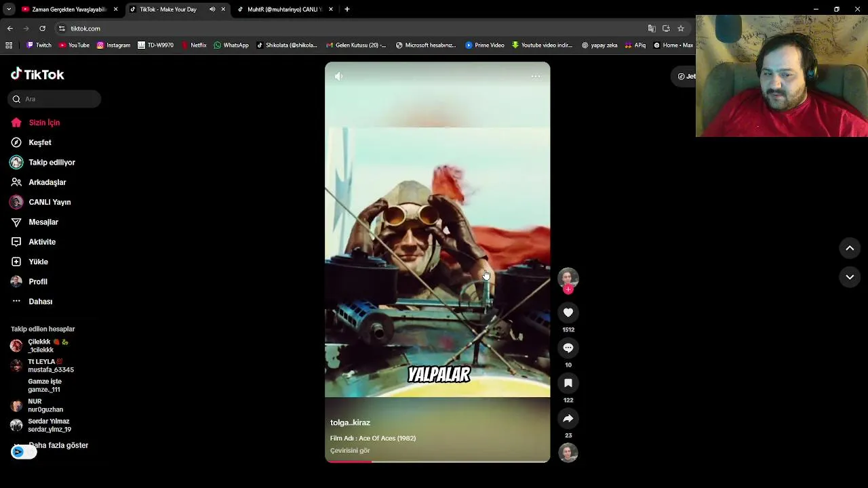Open Microsoft hesabınız bookmark

pyautogui.click(x=426, y=45)
